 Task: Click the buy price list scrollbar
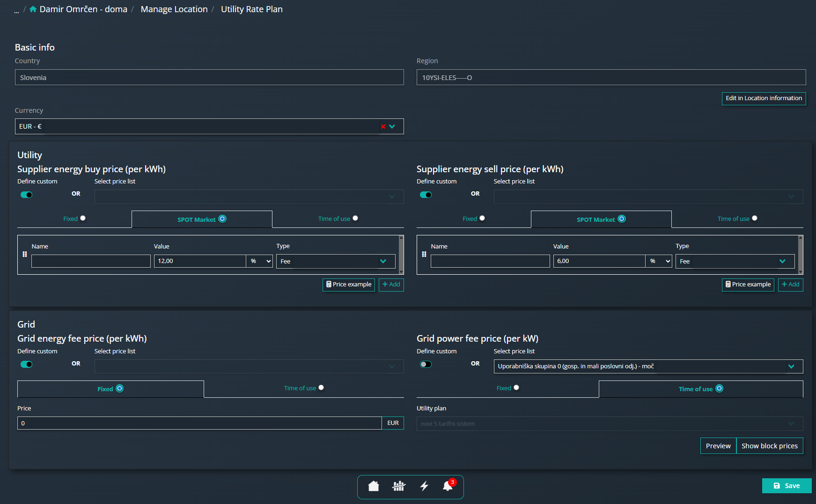click(x=401, y=255)
